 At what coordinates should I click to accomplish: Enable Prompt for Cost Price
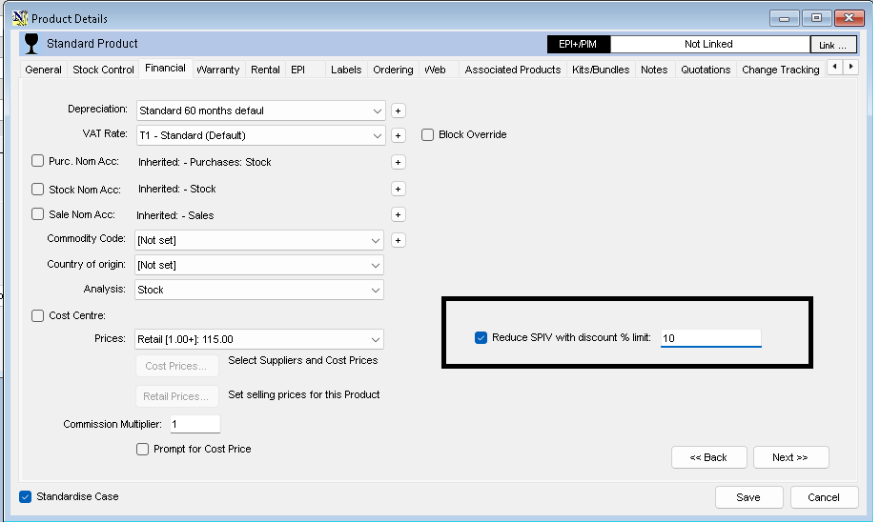(143, 449)
